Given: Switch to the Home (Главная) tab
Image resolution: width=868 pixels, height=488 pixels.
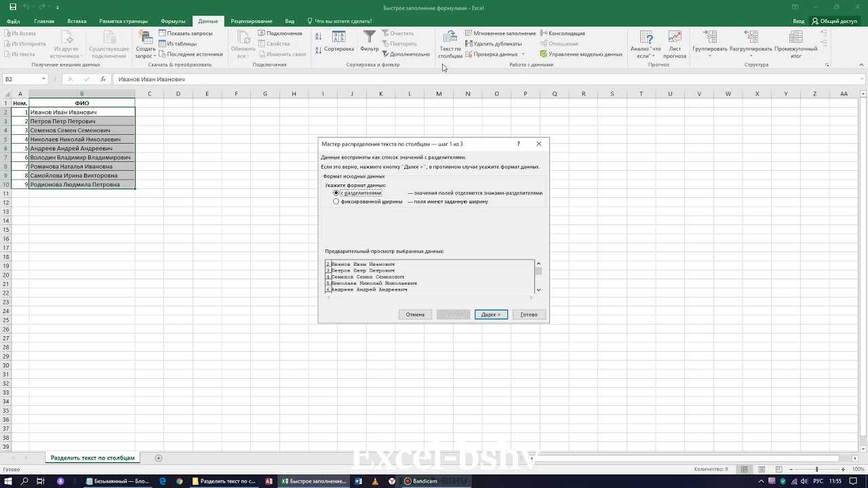Looking at the screenshot, I should pos(44,21).
